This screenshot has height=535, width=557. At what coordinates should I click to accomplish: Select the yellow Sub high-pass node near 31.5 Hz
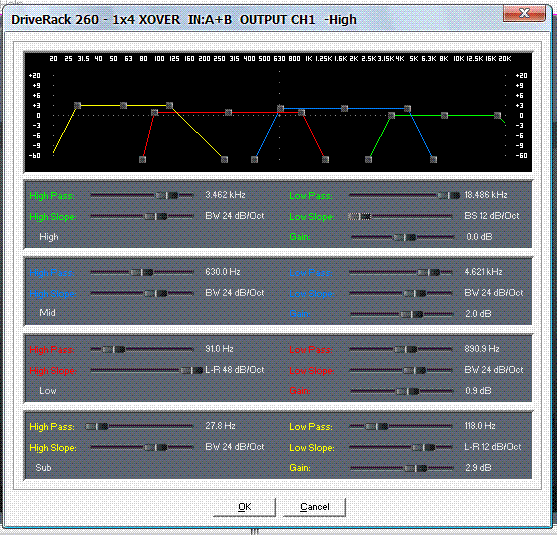pos(77,106)
